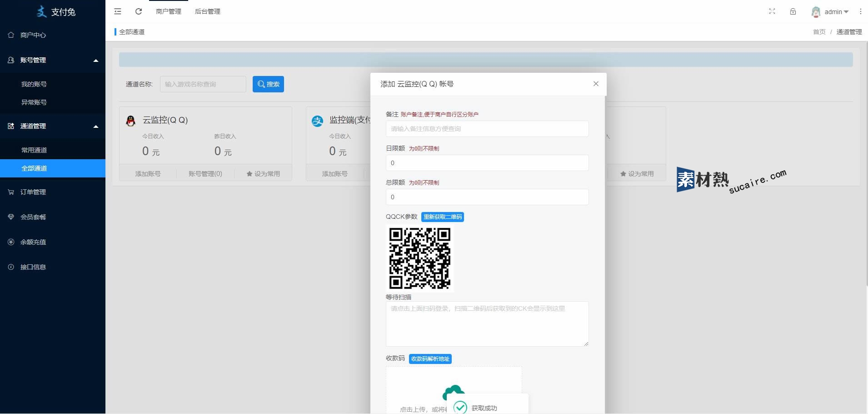
Task: Click the QR code image
Action: (x=420, y=258)
